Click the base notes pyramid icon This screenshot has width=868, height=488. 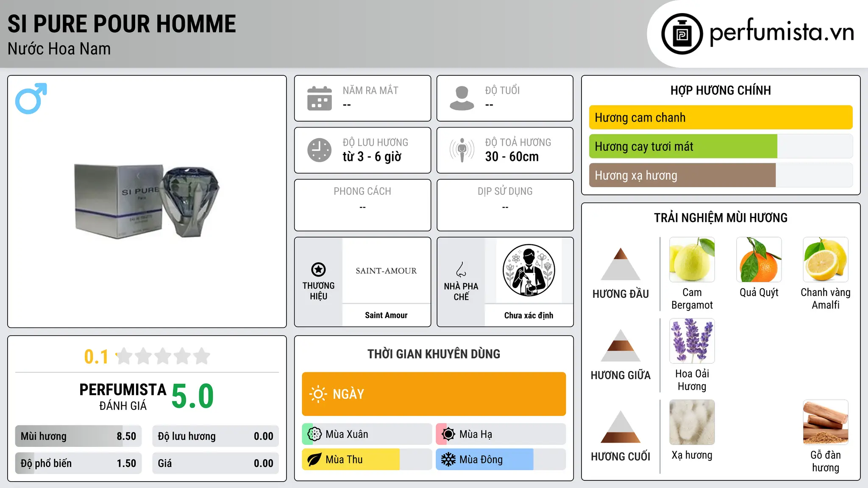tap(620, 427)
